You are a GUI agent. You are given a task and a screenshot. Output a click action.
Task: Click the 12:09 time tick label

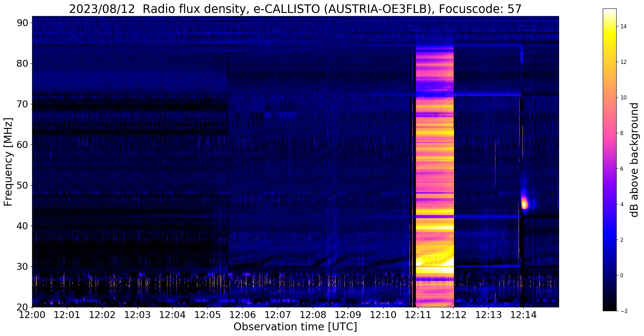[x=348, y=315]
